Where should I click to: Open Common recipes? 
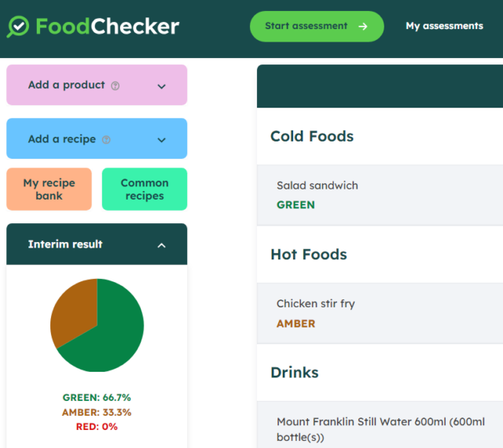[x=145, y=189]
